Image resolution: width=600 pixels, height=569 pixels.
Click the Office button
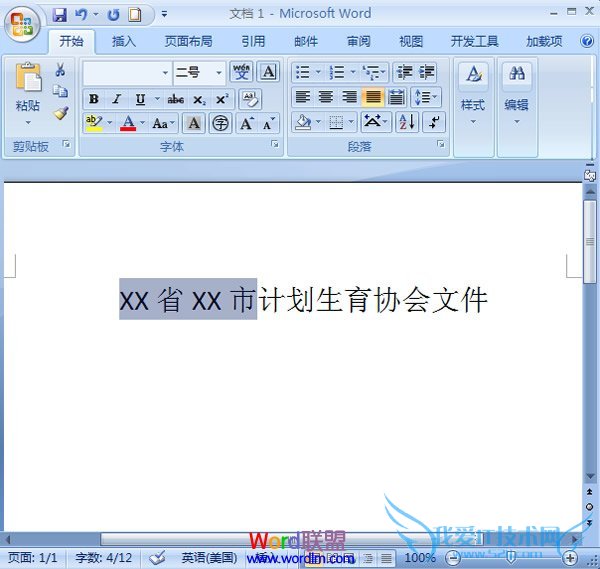[22, 24]
